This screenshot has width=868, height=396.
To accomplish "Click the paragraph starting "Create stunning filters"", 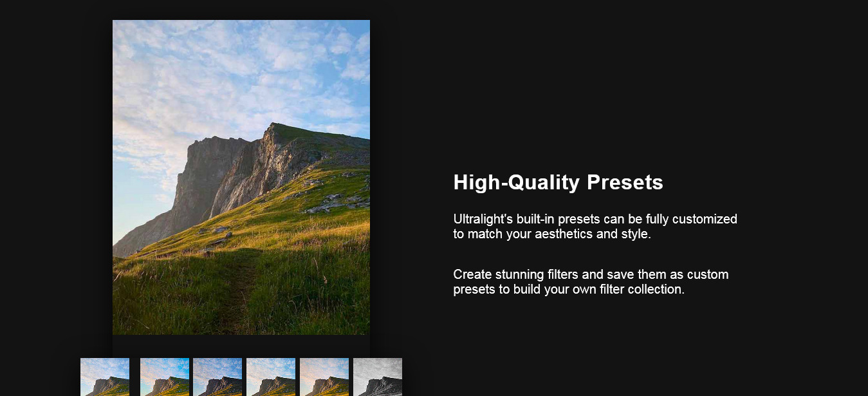I will [x=591, y=281].
